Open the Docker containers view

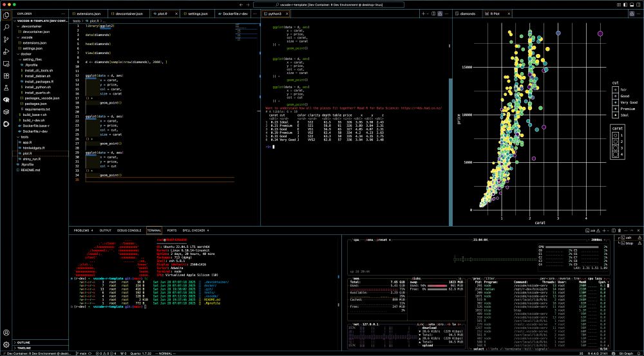(x=6, y=111)
